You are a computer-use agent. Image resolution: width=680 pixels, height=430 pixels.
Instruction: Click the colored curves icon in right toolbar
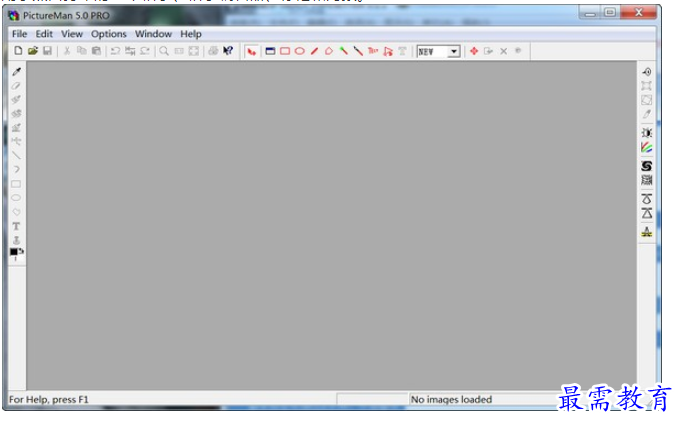pos(647,147)
